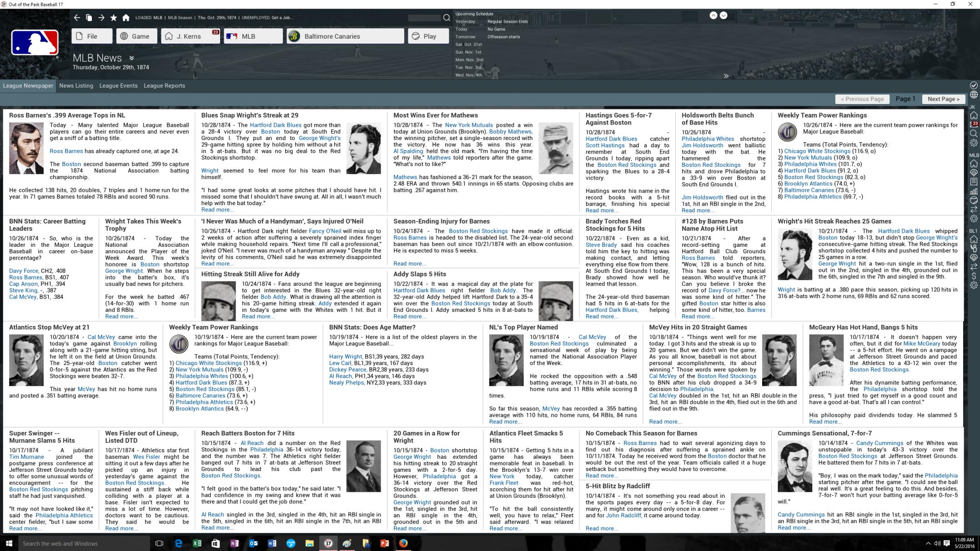The height and width of the screenshot is (551, 980).
Task: Switch to the News Listing tab
Action: [76, 85]
